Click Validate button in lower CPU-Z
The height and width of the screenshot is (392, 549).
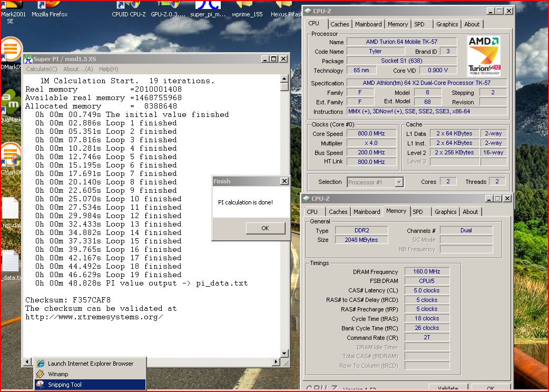click(448, 388)
